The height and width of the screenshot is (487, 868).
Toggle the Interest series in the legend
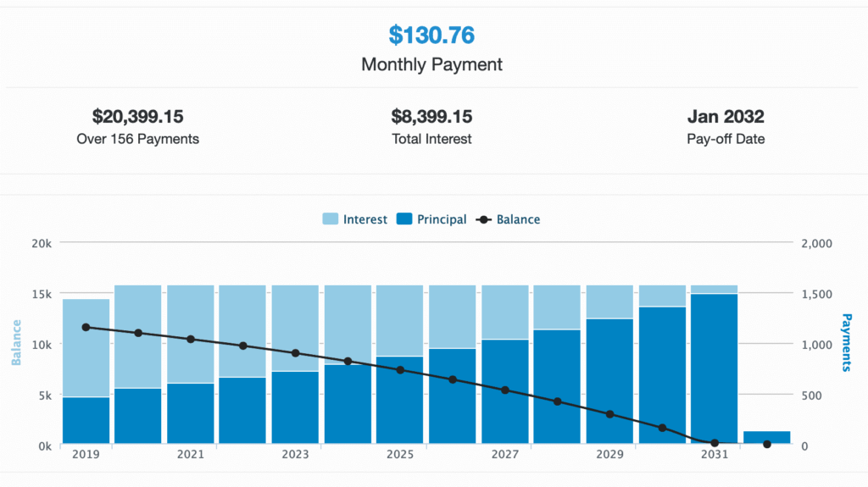pos(355,219)
